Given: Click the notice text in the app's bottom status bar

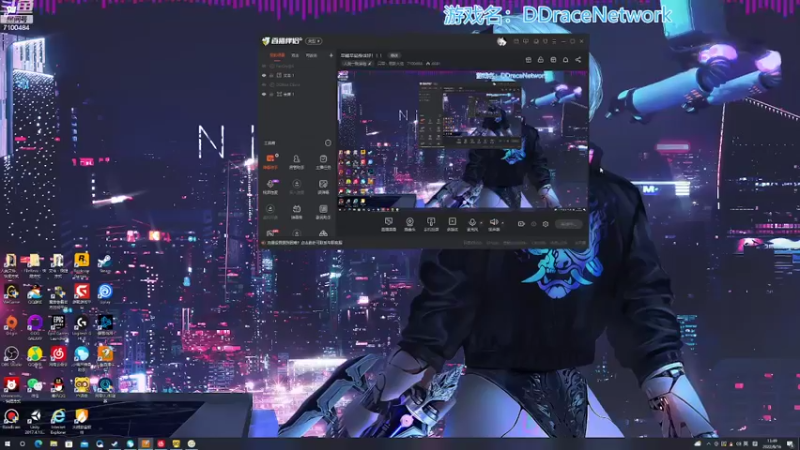Looking at the screenshot, I should [305, 243].
